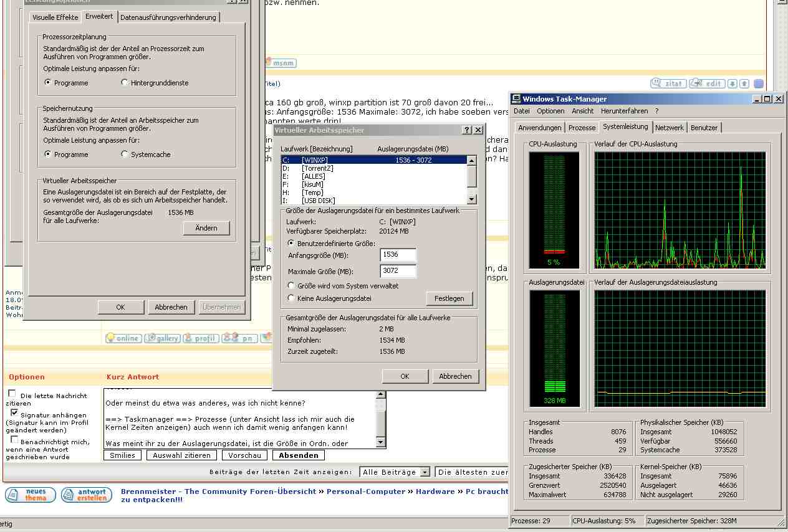Click the 'zitat' quote icon on the post
This screenshot has width=788, height=532.
pyautogui.click(x=668, y=83)
